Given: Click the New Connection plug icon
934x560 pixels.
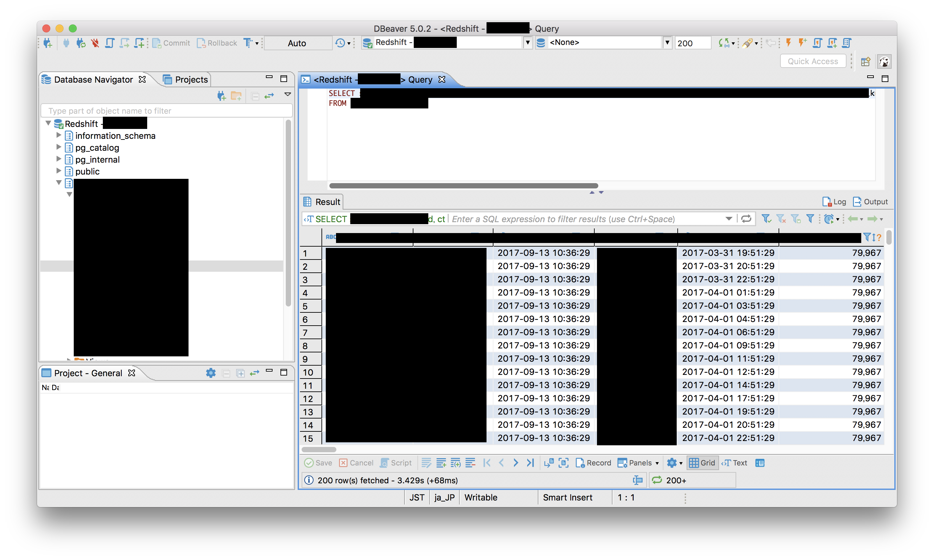Looking at the screenshot, I should tap(48, 43).
